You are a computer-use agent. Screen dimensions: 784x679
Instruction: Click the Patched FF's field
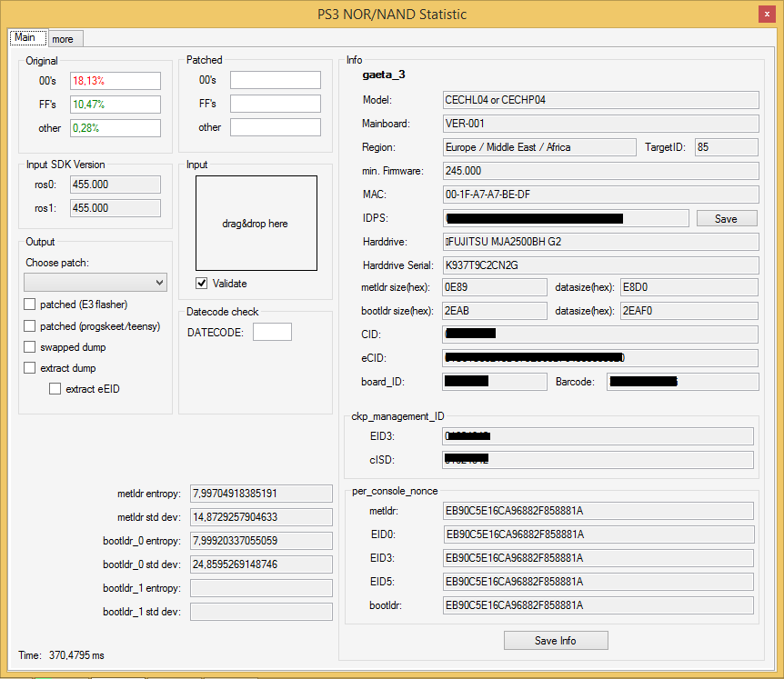(x=275, y=105)
